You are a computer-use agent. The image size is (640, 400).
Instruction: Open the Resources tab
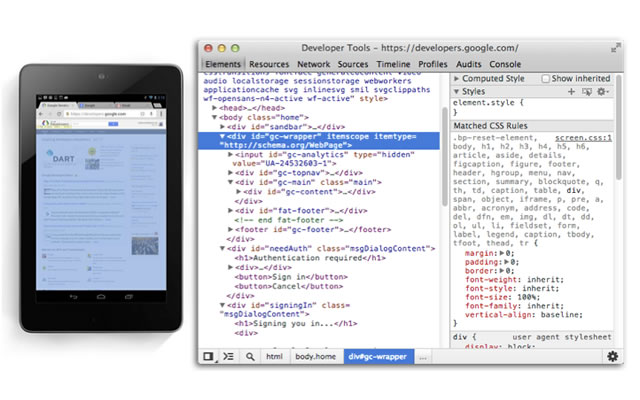pos(269,64)
